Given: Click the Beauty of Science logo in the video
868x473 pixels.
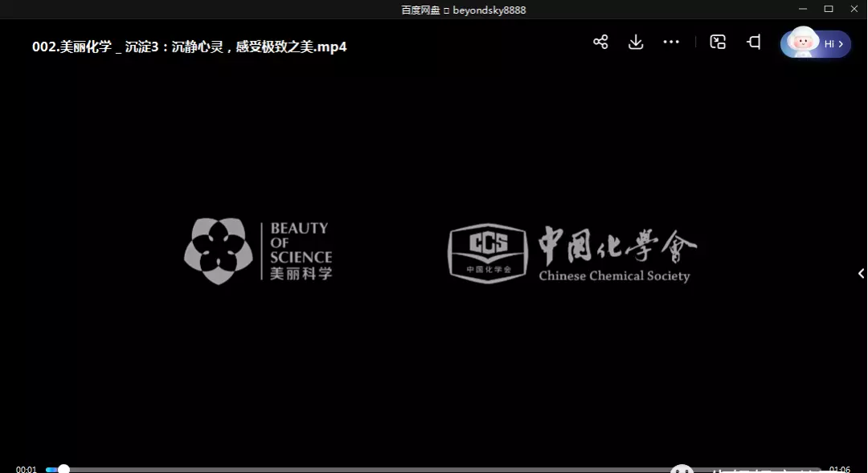Looking at the screenshot, I should (258, 251).
